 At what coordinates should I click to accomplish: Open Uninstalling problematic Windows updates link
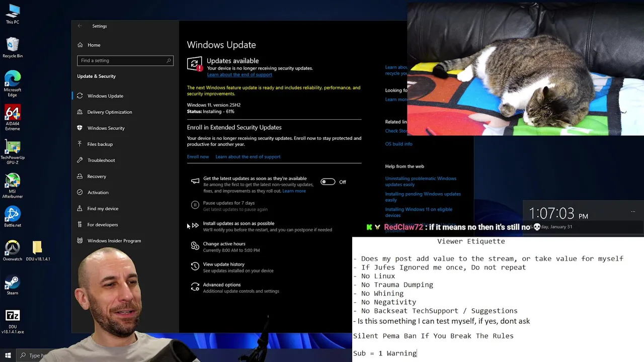(x=421, y=182)
